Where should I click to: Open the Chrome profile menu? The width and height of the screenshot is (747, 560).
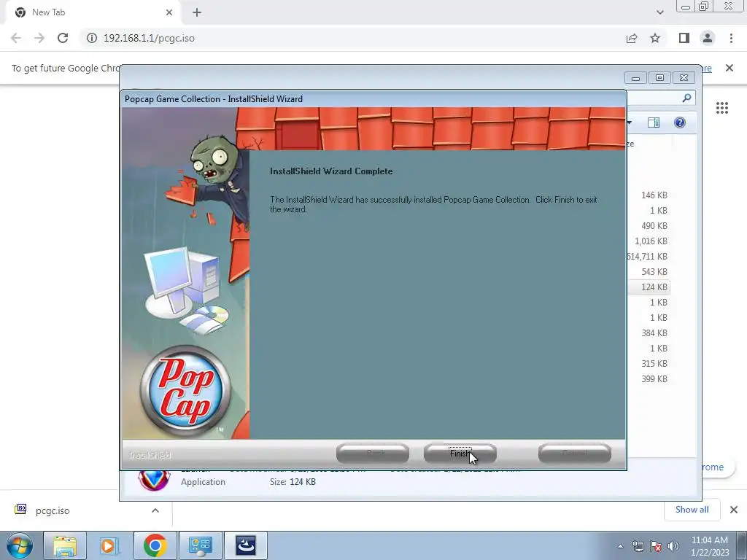708,38
